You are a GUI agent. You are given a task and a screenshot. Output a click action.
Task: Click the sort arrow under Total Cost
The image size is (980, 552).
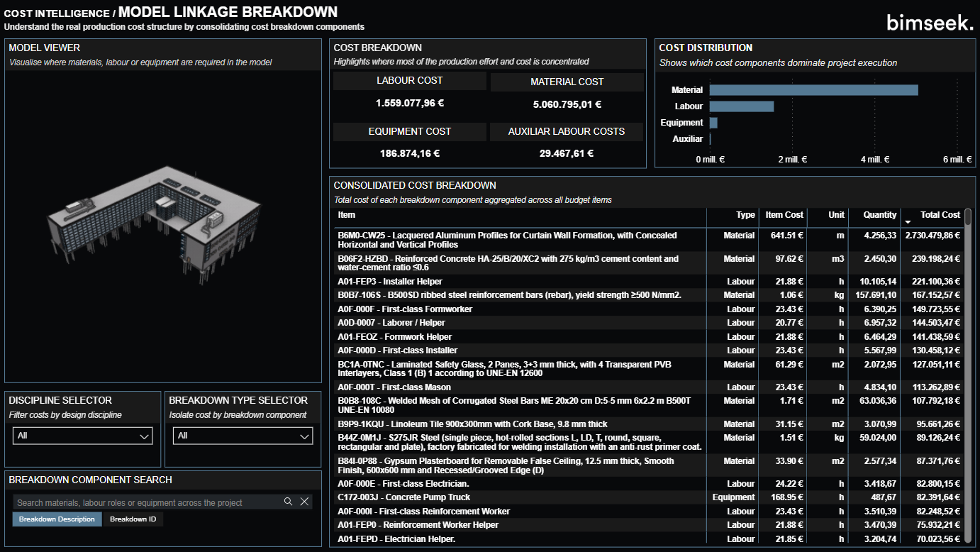point(907,223)
